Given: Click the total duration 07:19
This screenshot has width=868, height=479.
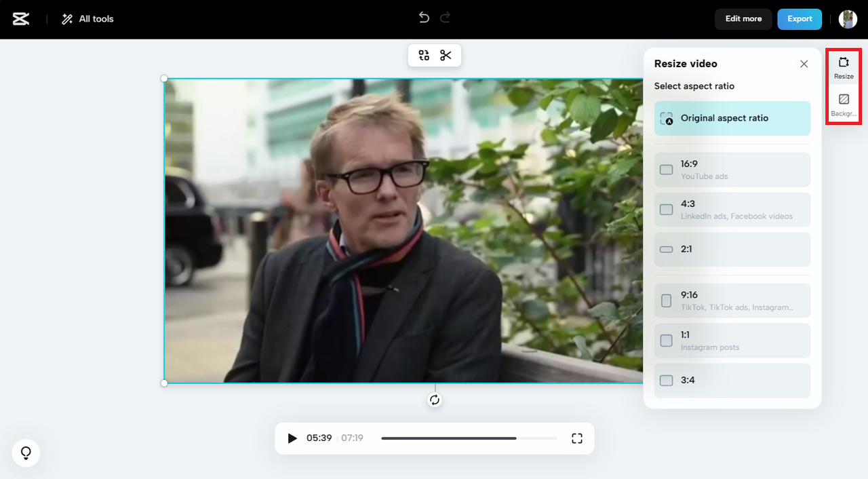Looking at the screenshot, I should tap(352, 438).
